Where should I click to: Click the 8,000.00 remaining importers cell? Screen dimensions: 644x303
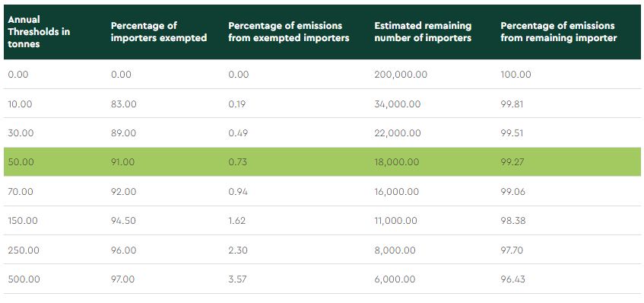[395, 250]
